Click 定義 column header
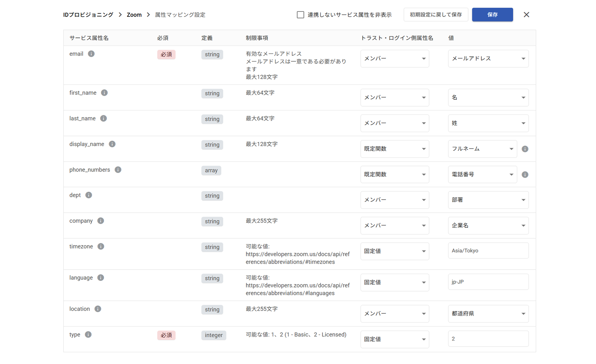 [x=207, y=38]
